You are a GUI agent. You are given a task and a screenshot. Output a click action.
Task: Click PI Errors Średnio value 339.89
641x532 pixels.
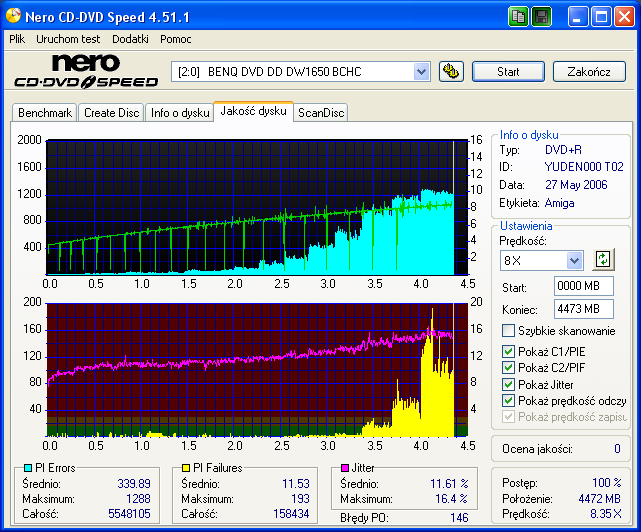coord(134,484)
